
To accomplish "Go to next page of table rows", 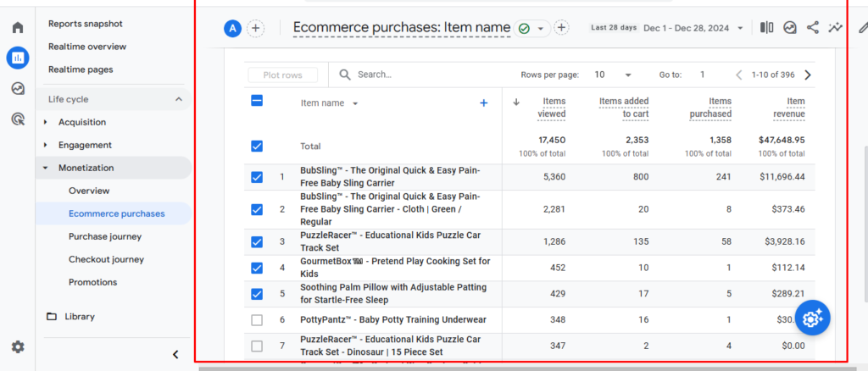I will point(808,75).
